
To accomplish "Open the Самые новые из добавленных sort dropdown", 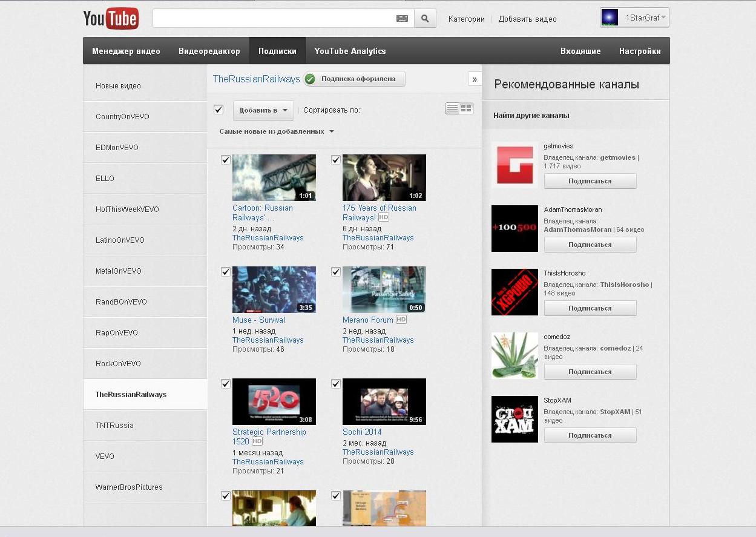I will [x=277, y=131].
